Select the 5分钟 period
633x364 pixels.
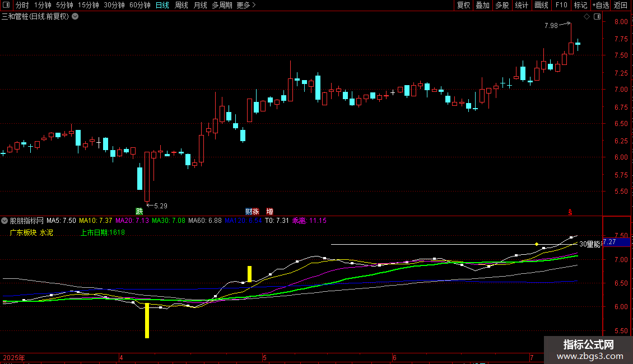click(64, 5)
